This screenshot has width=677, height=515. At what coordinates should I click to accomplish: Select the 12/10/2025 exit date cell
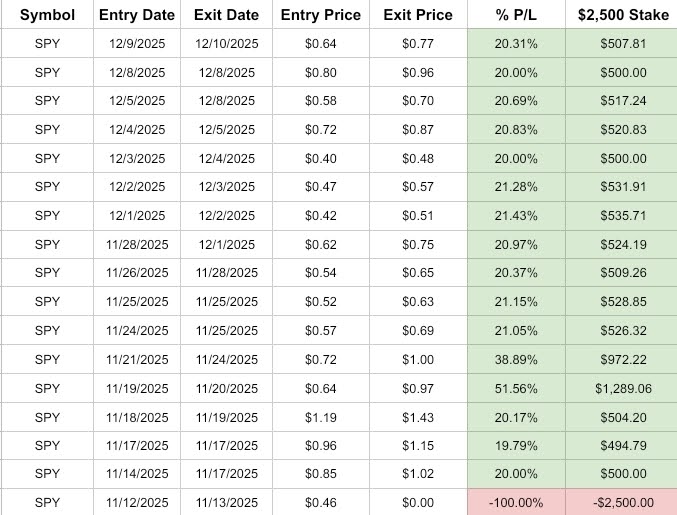(x=228, y=43)
